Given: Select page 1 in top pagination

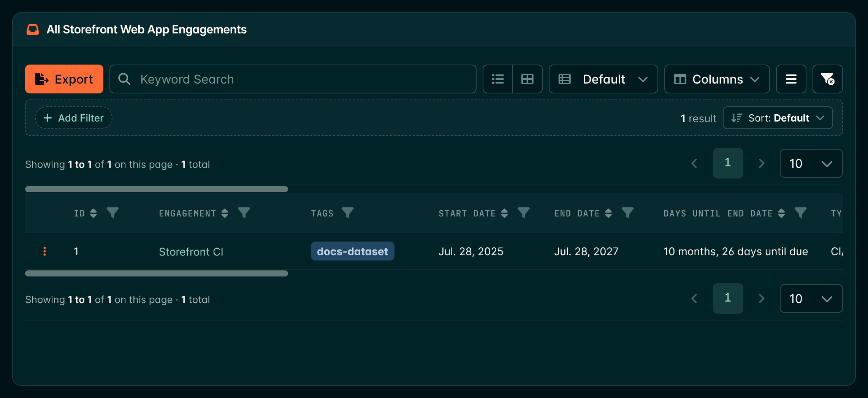Looking at the screenshot, I should [728, 163].
